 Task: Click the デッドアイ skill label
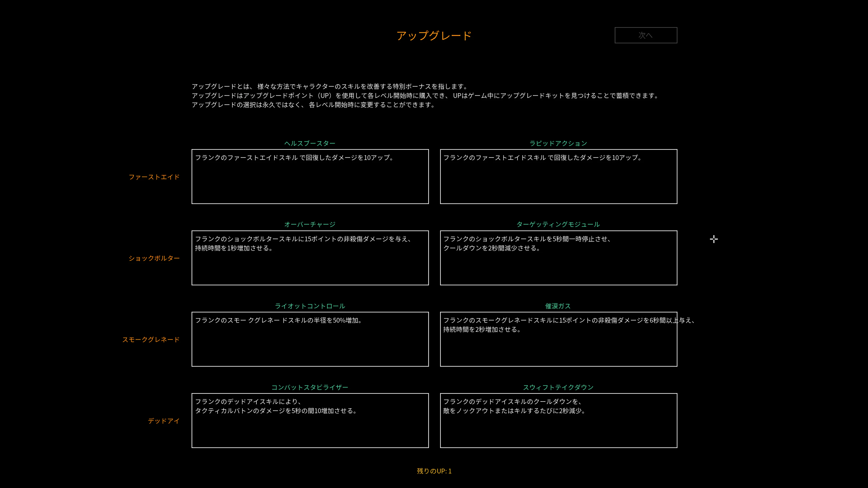163,421
